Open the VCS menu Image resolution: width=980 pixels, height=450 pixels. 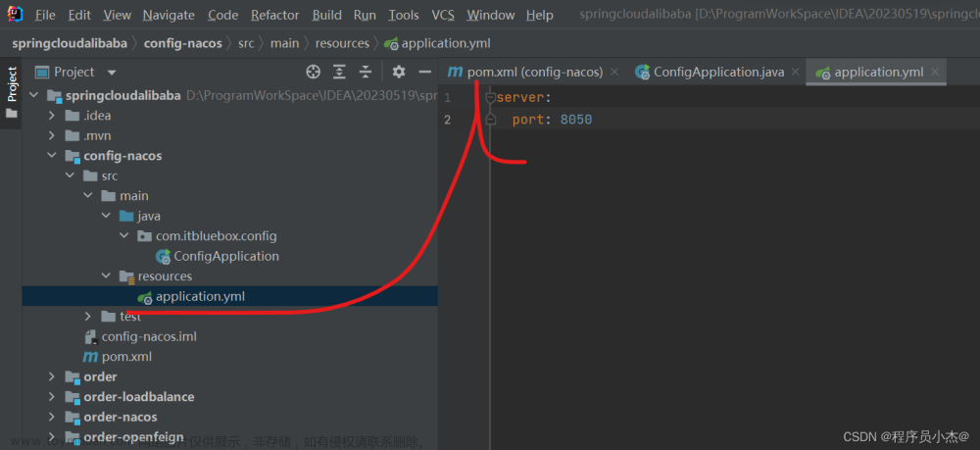pos(443,15)
